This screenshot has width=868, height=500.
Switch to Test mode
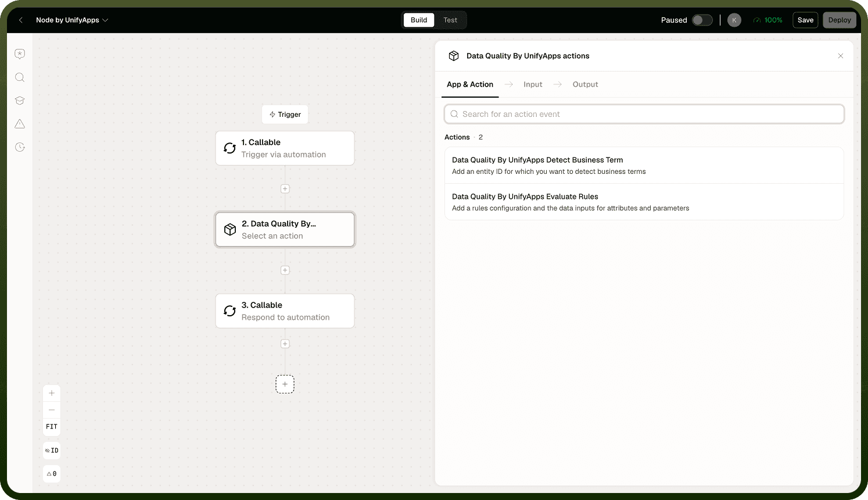pos(450,20)
